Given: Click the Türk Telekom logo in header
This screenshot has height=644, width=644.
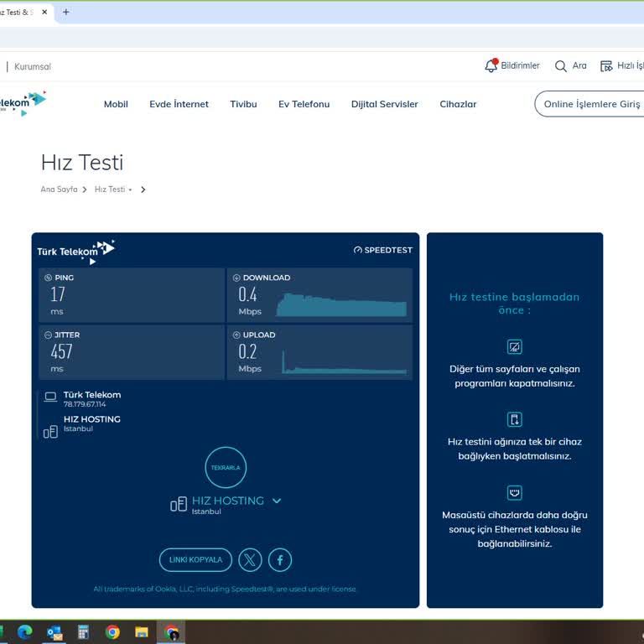Looking at the screenshot, I should [x=22, y=103].
